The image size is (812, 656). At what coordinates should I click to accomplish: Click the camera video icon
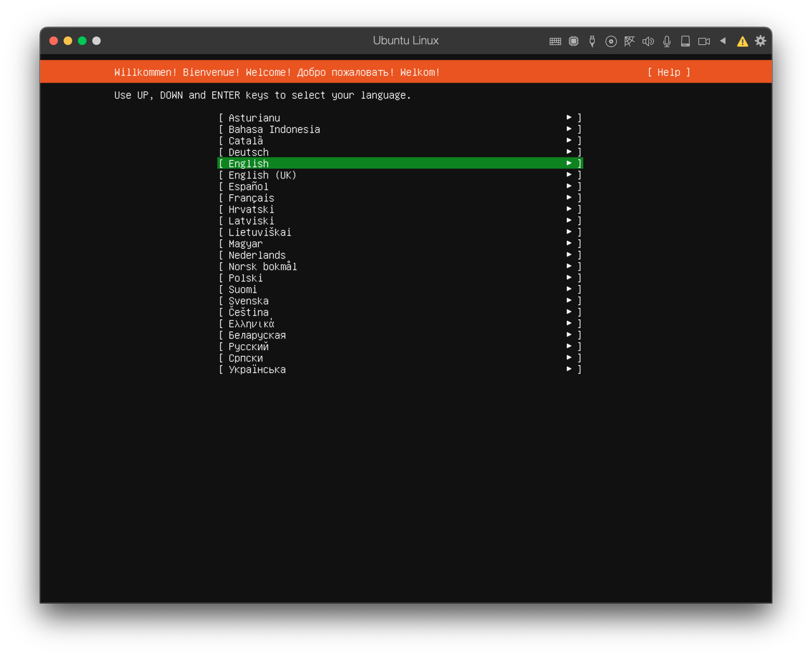pos(704,41)
